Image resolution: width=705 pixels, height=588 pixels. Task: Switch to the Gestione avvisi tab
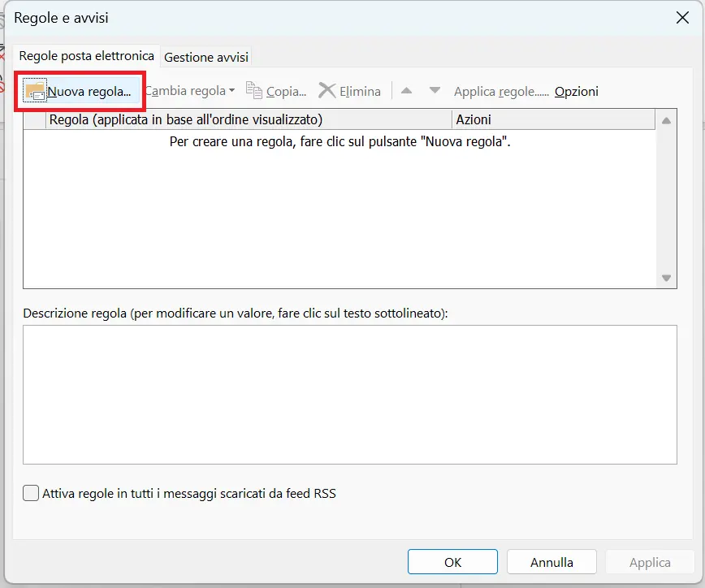[205, 57]
